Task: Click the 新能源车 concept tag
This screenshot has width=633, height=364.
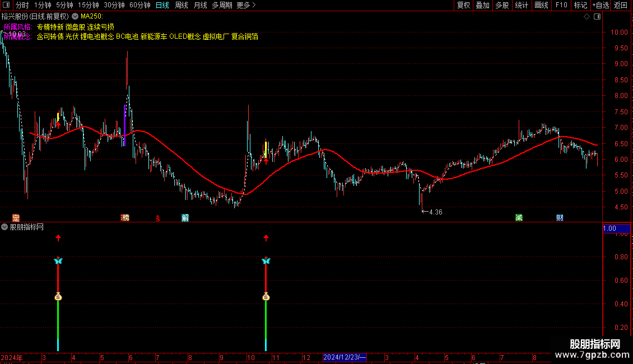Action: pyautogui.click(x=154, y=37)
